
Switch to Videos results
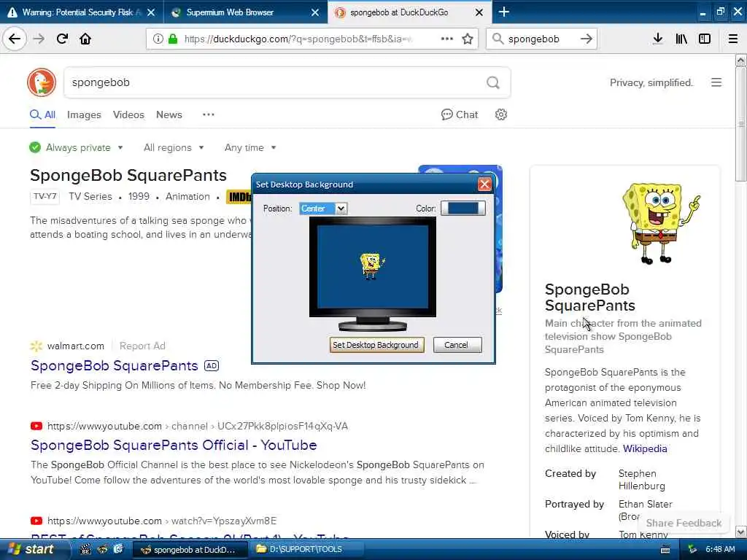(128, 114)
